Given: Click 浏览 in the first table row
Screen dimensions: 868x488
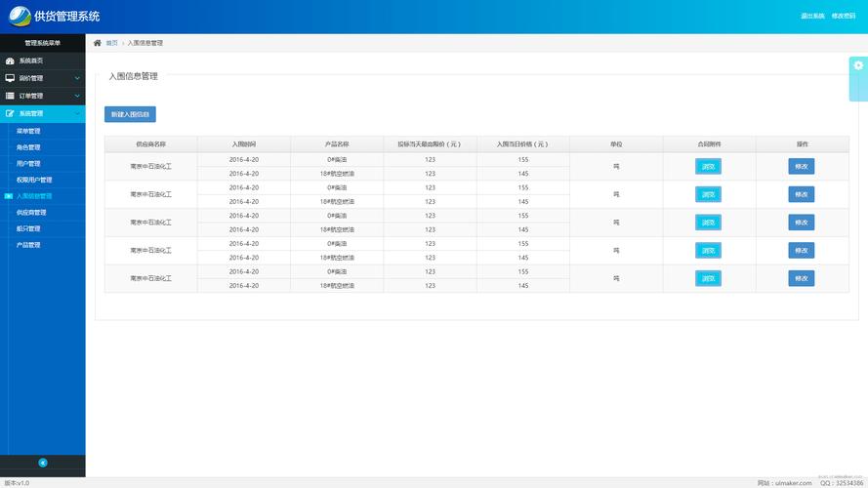Looking at the screenshot, I should pos(708,167).
